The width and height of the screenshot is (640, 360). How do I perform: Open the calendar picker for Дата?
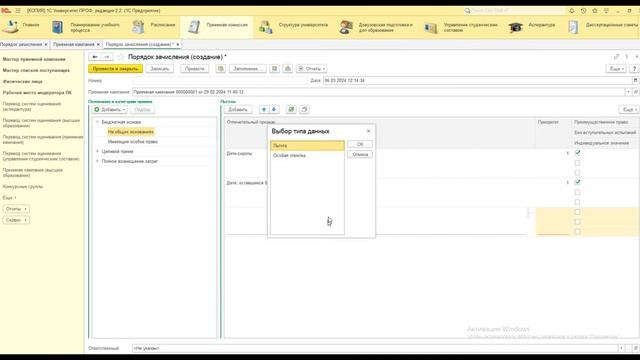tap(636, 80)
